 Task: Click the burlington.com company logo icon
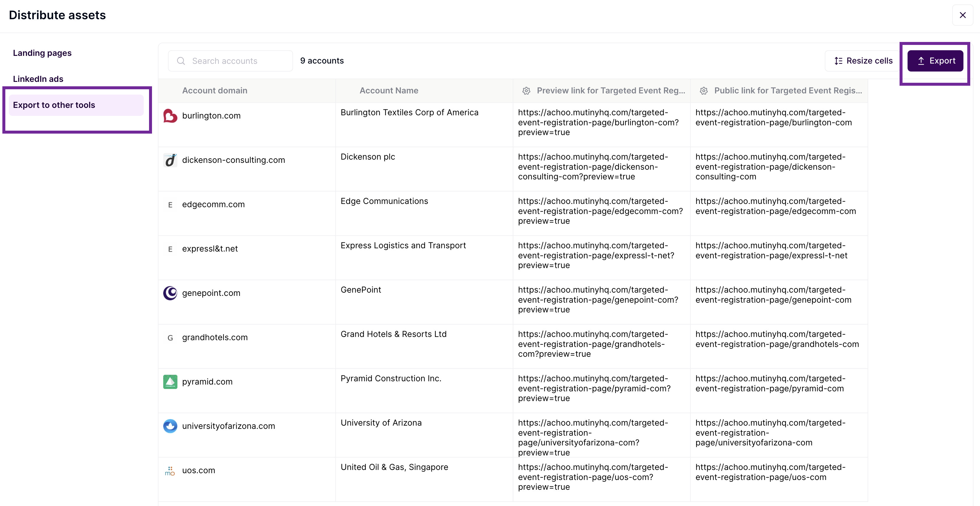click(x=170, y=116)
